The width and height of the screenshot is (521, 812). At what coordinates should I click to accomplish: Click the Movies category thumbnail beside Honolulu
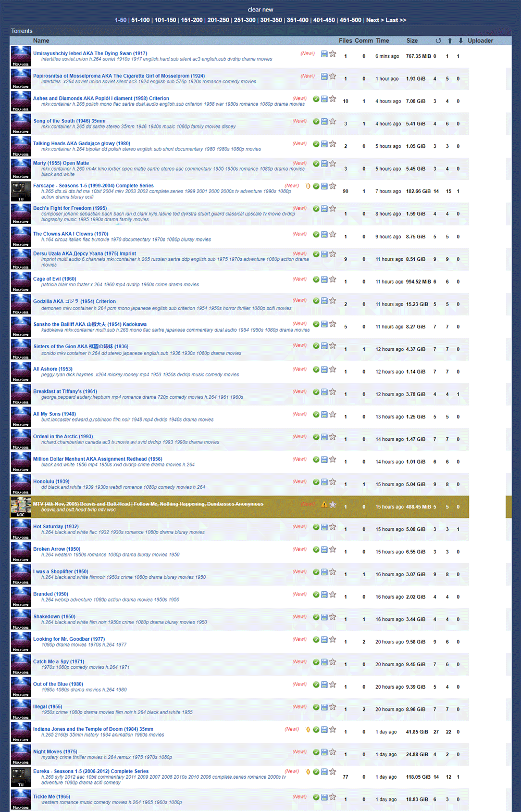pos(21,484)
